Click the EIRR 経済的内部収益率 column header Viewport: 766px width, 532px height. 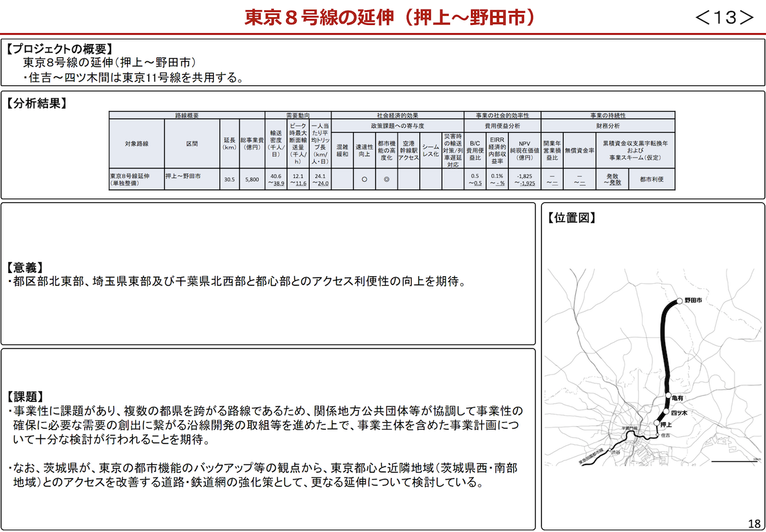[497, 151]
